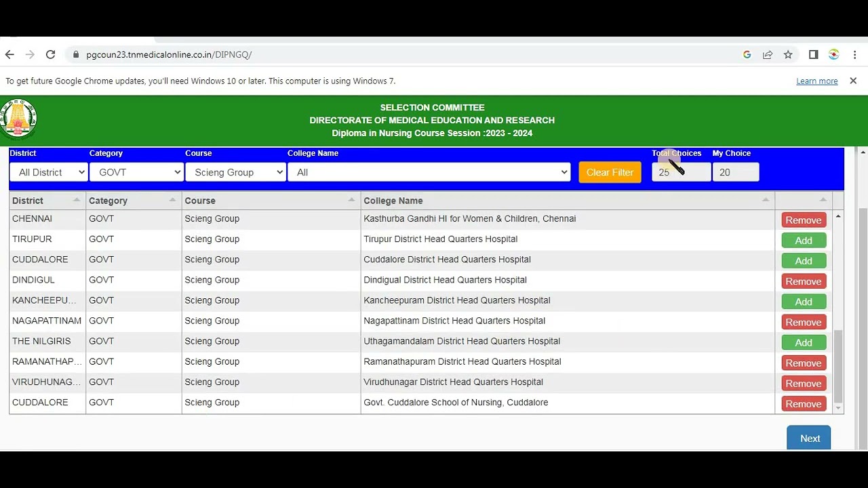Open the side panel icon
The height and width of the screenshot is (488, 868).
[814, 55]
